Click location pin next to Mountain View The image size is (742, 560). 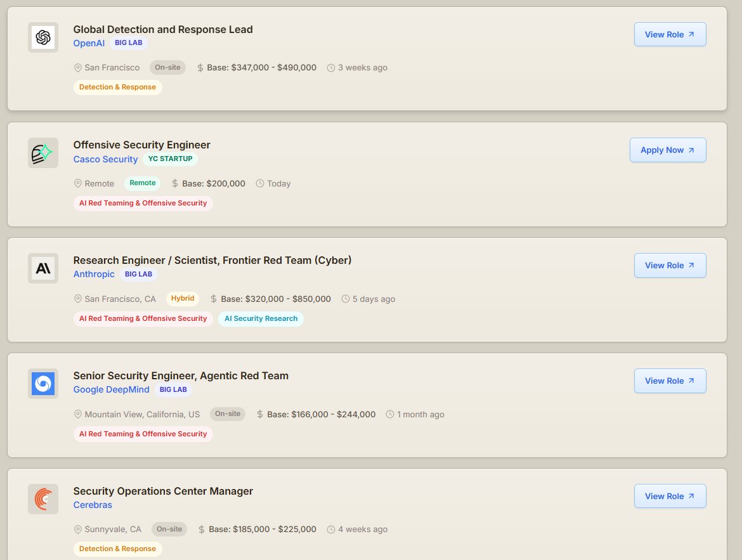pyautogui.click(x=78, y=415)
